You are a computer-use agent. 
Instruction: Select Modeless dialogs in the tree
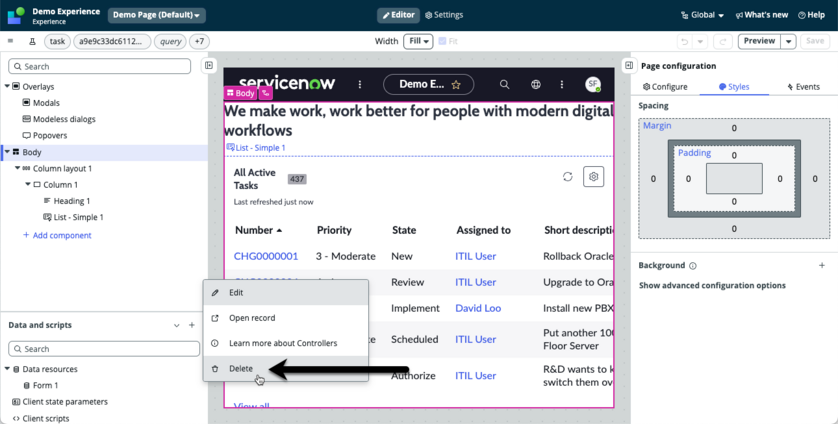(x=59, y=119)
